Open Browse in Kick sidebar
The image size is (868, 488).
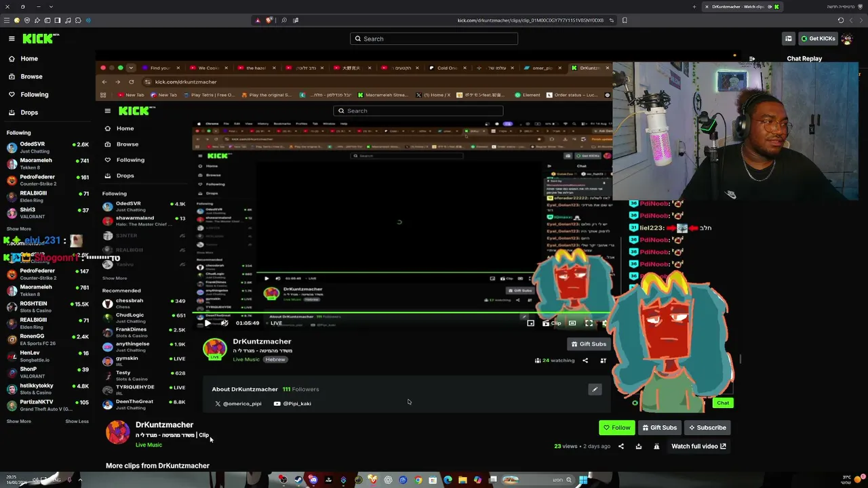[x=31, y=77]
